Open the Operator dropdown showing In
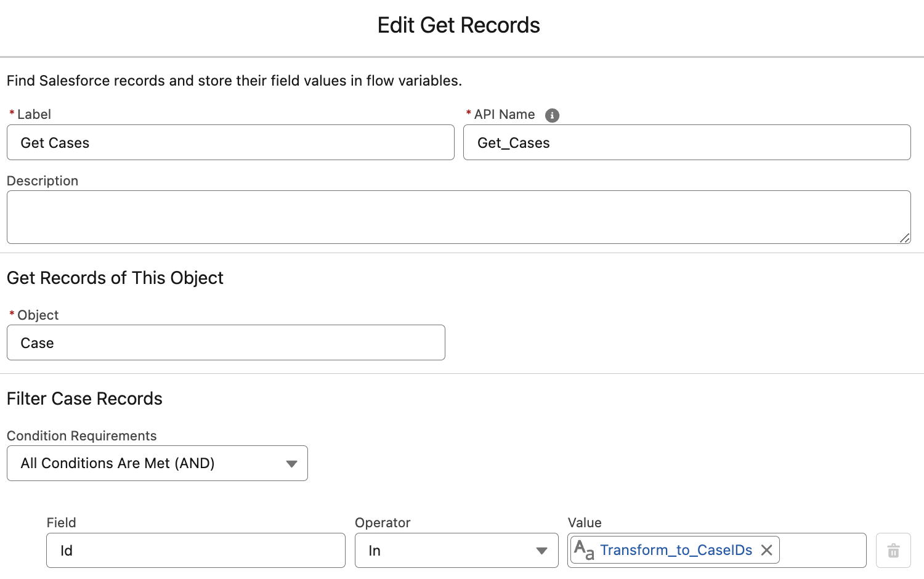 pos(456,551)
